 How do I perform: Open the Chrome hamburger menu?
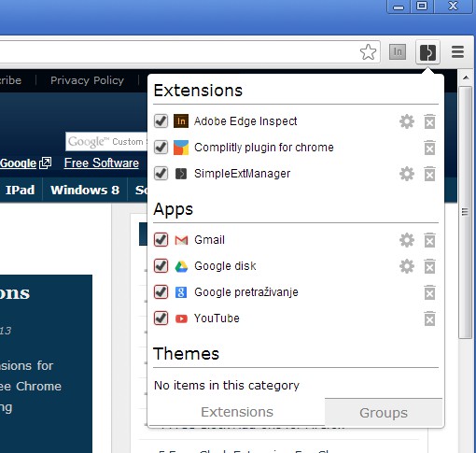457,52
